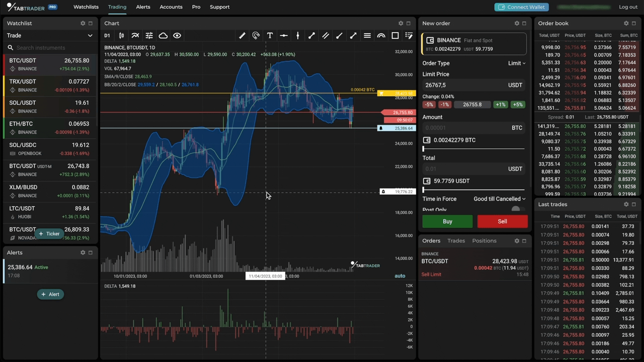Toggle the auto scale on chart
Image resolution: width=644 pixels, height=362 pixels.
coord(400,276)
